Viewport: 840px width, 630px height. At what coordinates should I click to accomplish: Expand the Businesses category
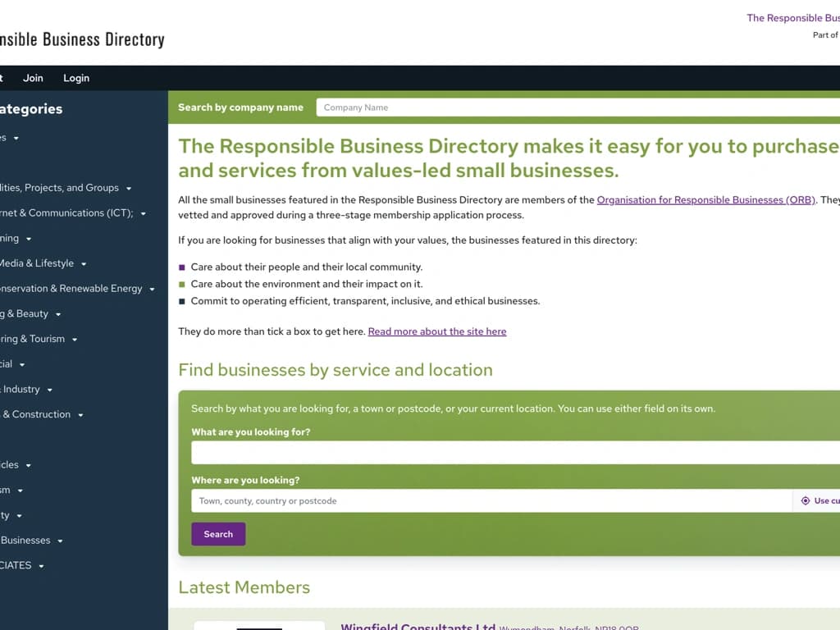click(60, 541)
